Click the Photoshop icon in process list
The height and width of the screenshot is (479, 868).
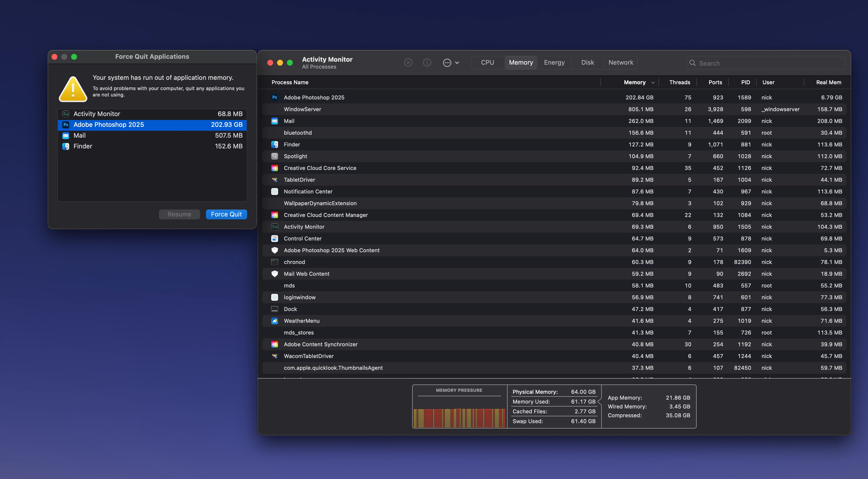coord(275,97)
